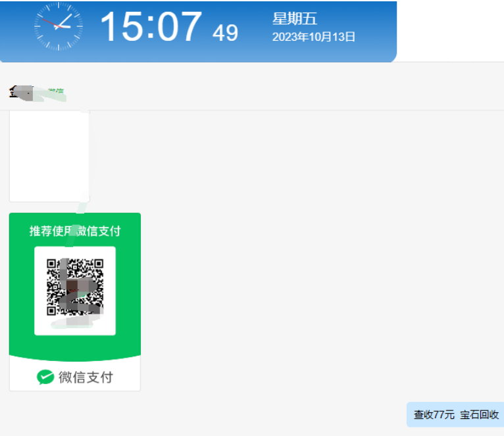Click the blurred avatar in chat header
504x436 pixels.
21,93
